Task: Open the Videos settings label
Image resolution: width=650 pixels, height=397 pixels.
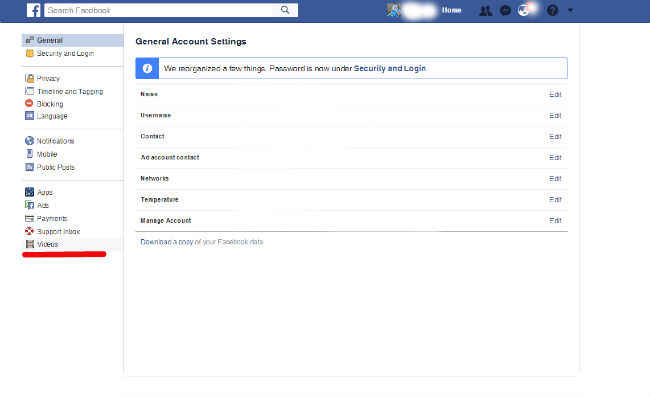Action: point(48,244)
